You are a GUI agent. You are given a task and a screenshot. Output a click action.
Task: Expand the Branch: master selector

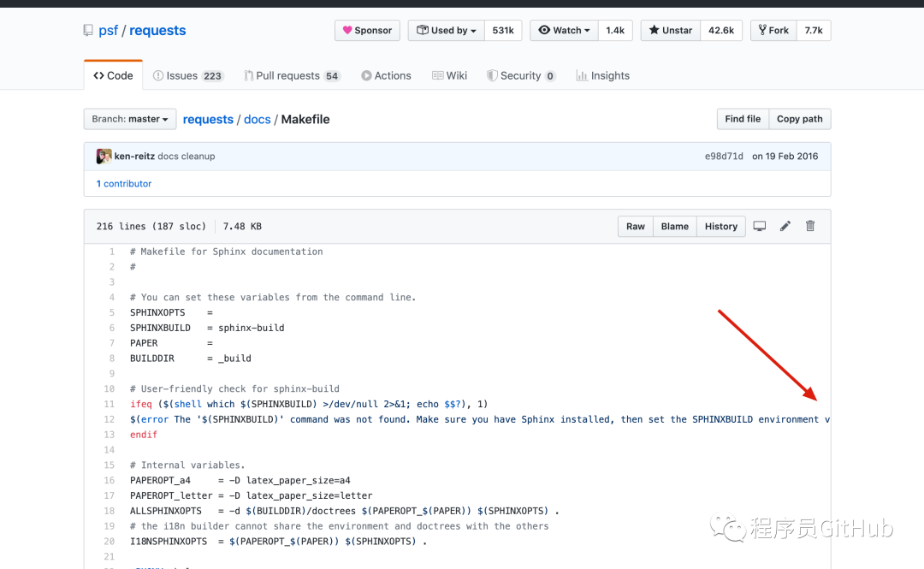click(x=130, y=119)
